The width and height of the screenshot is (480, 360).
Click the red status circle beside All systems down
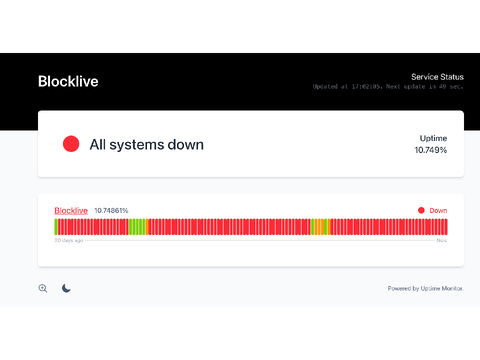tap(71, 144)
